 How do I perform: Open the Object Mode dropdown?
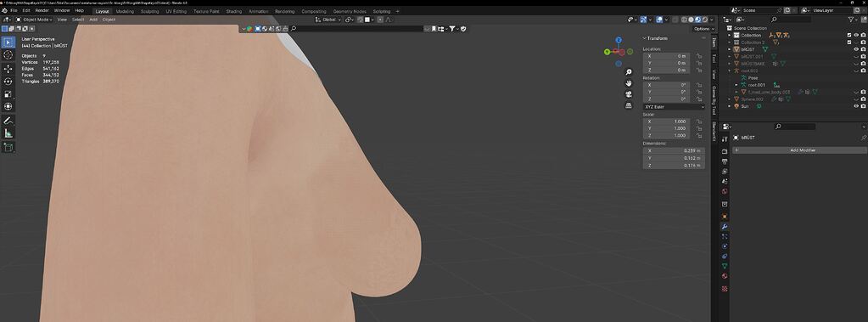pos(34,20)
